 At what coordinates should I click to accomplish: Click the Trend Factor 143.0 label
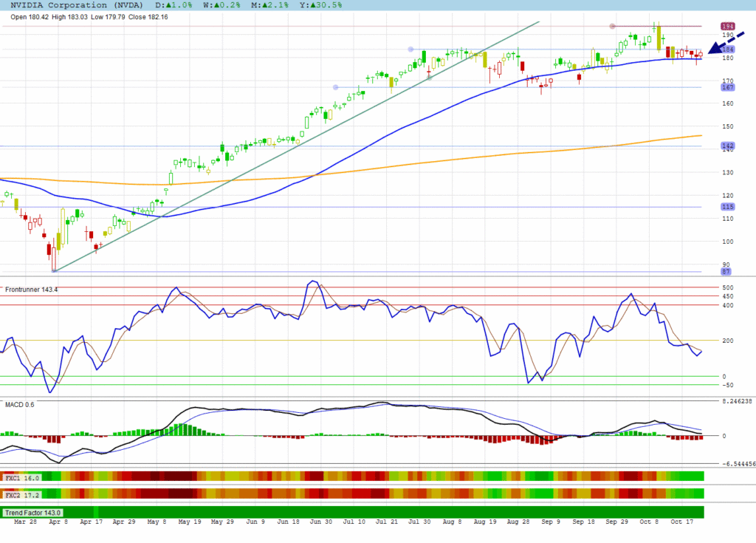pyautogui.click(x=33, y=512)
